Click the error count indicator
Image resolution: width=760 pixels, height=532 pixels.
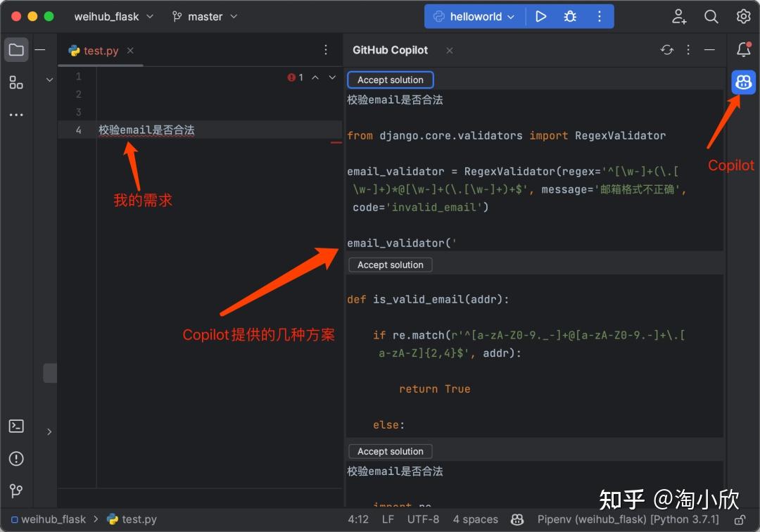click(x=295, y=77)
